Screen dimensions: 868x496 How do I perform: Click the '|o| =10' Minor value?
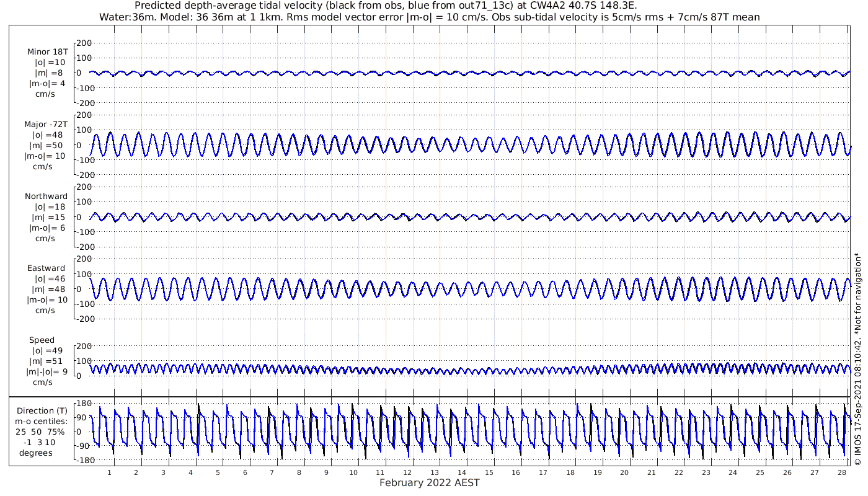point(50,63)
